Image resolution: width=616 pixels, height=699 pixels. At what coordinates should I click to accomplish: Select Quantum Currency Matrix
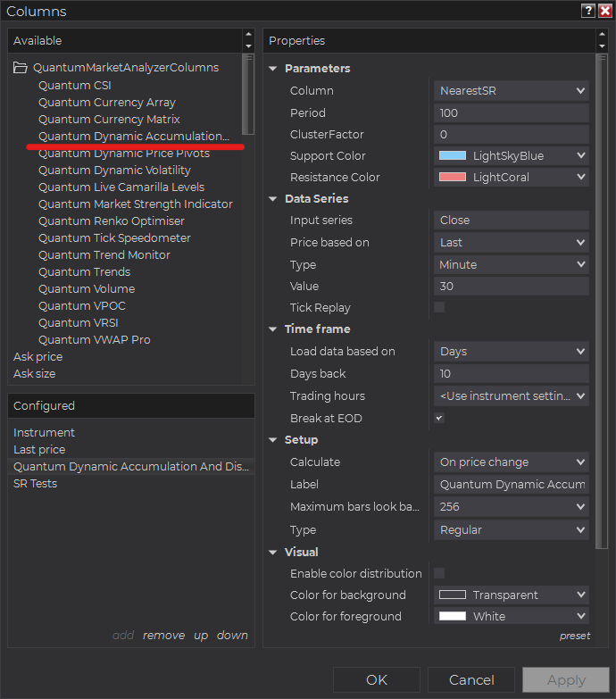(x=109, y=120)
